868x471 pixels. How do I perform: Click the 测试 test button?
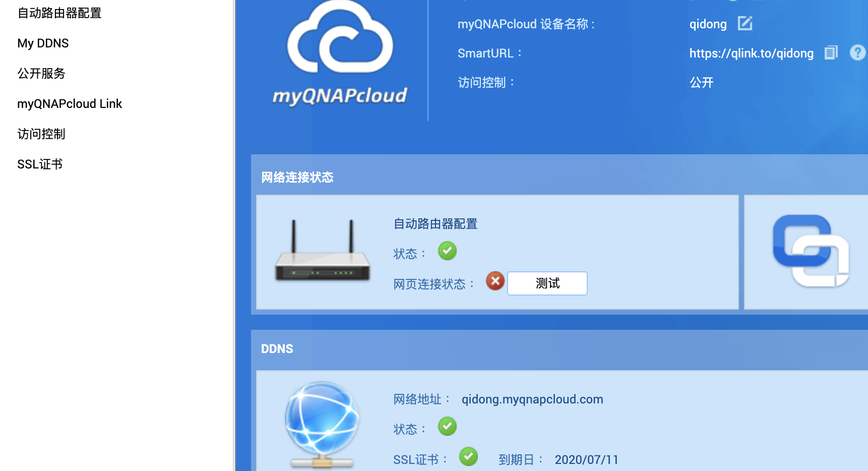547,283
